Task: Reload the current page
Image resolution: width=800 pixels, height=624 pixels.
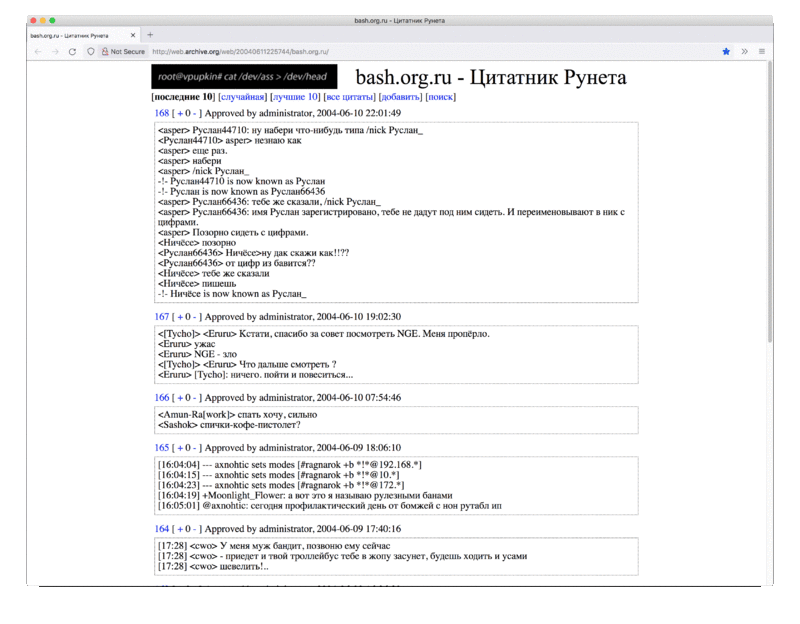Action: [73, 51]
